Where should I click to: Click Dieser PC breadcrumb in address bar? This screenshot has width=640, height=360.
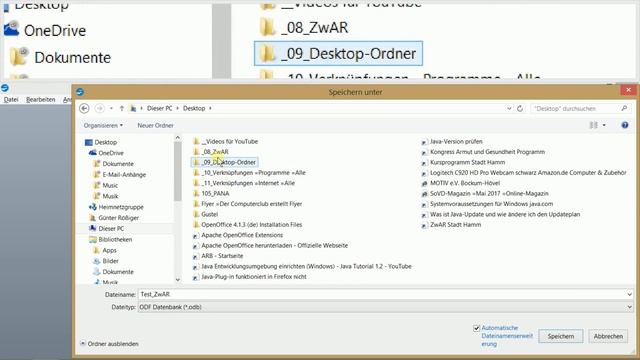tap(160, 108)
